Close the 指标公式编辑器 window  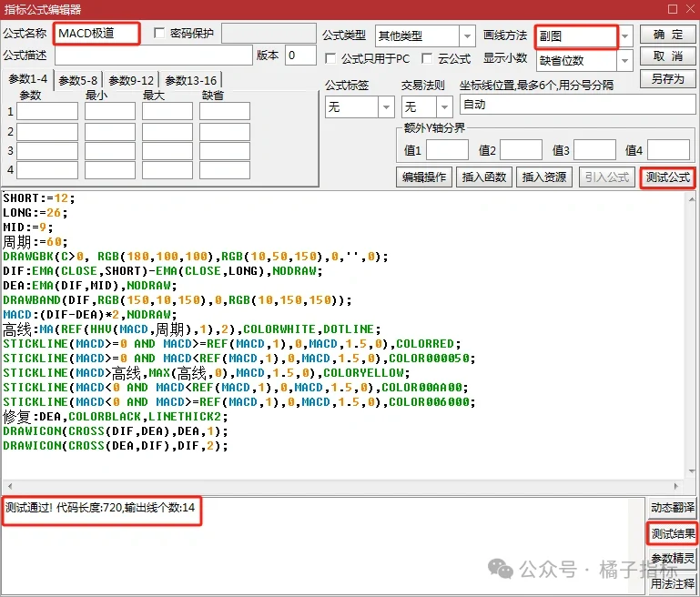point(690,8)
